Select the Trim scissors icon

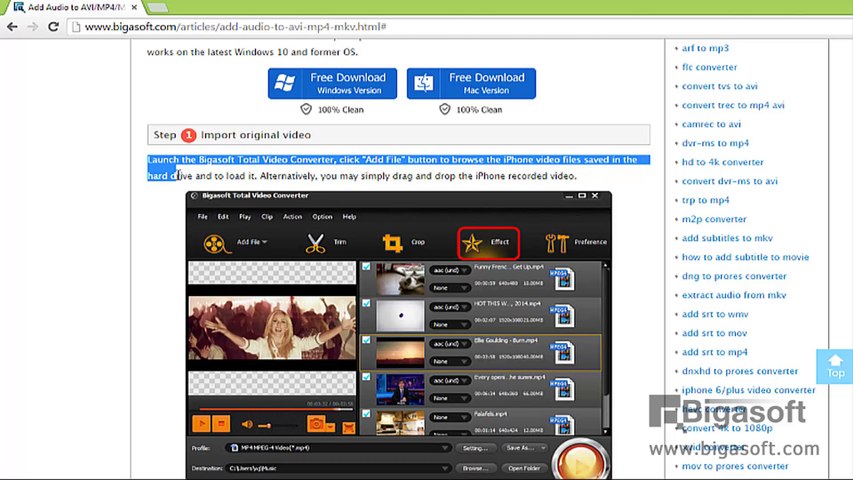[315, 243]
